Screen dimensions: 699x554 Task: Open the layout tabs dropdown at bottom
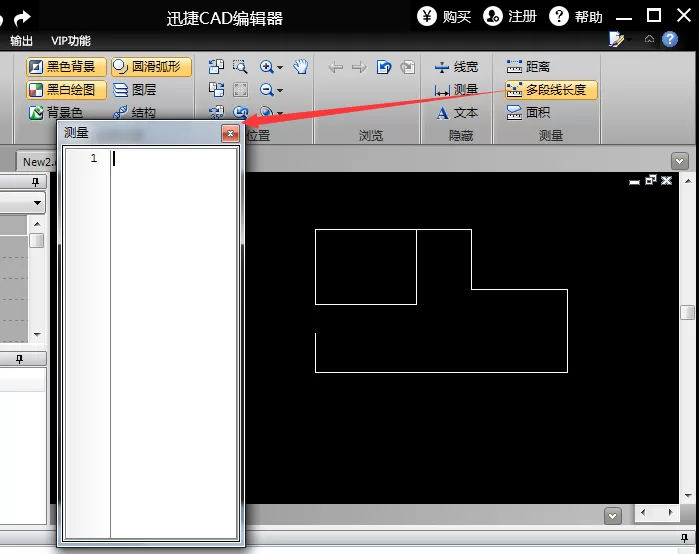point(613,516)
